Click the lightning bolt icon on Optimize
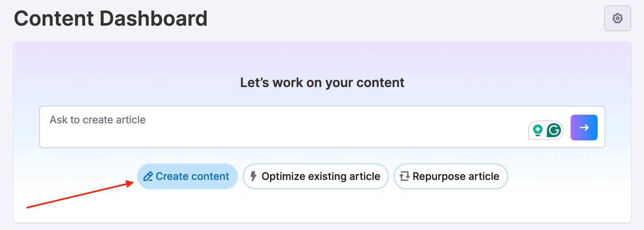 pos(253,177)
